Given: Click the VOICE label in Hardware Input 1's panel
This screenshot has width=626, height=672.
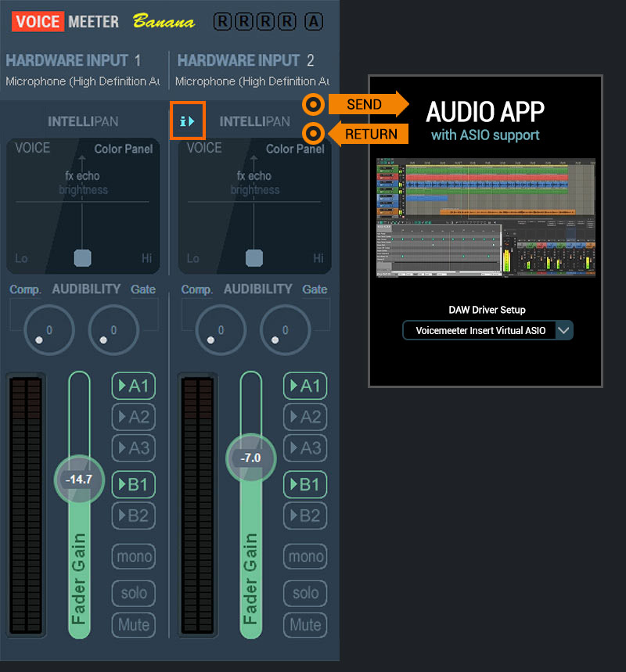Looking at the screenshot, I should coord(33,149).
